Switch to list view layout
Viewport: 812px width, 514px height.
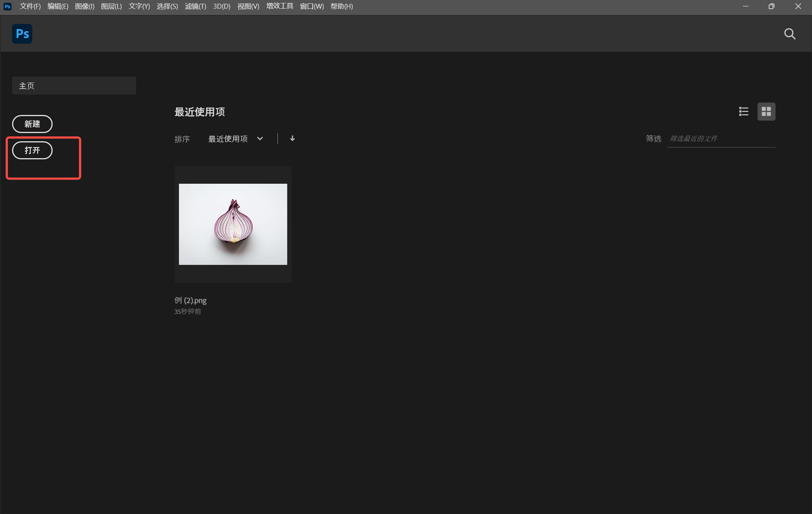[744, 111]
